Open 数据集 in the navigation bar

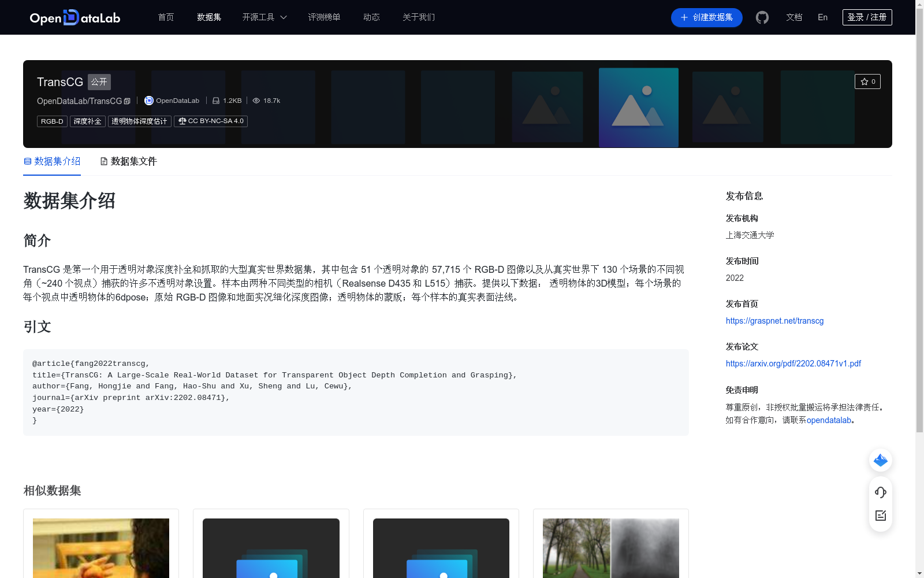pos(209,17)
